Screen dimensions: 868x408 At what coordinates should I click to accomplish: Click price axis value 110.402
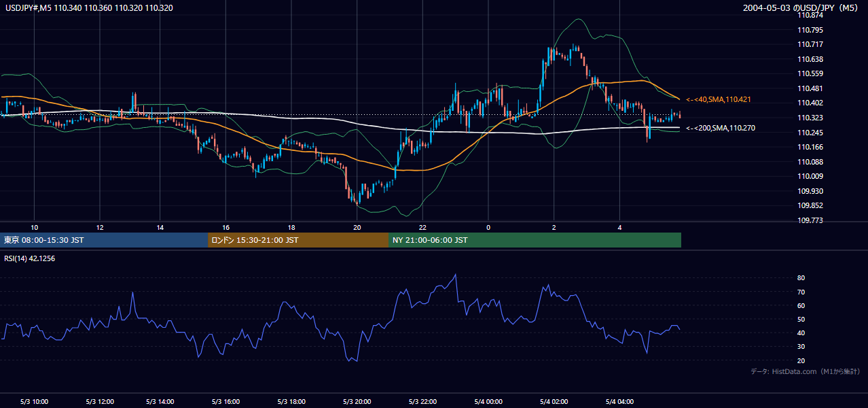point(810,103)
